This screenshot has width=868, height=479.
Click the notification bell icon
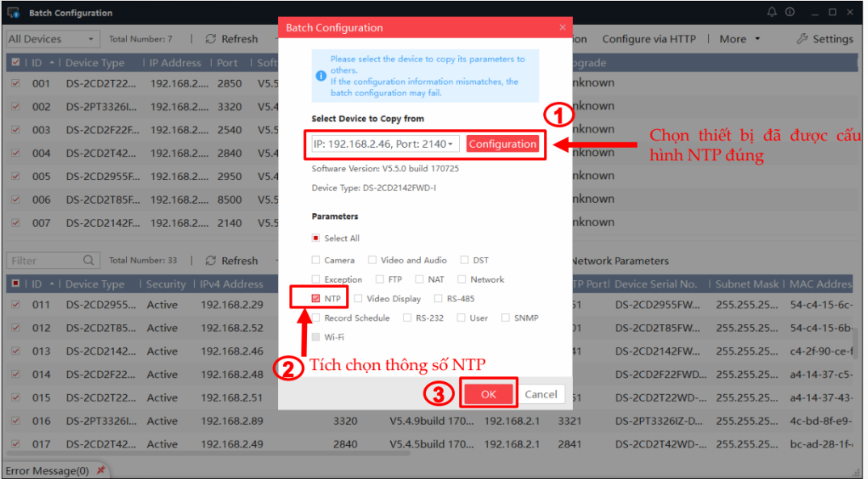[772, 12]
